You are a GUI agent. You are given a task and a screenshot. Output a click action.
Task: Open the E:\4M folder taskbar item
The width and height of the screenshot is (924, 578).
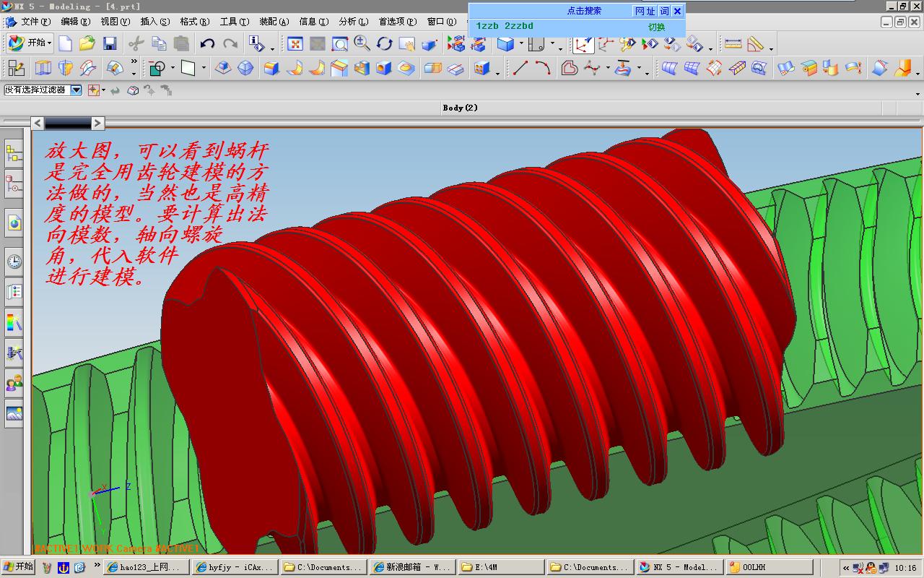(501, 567)
